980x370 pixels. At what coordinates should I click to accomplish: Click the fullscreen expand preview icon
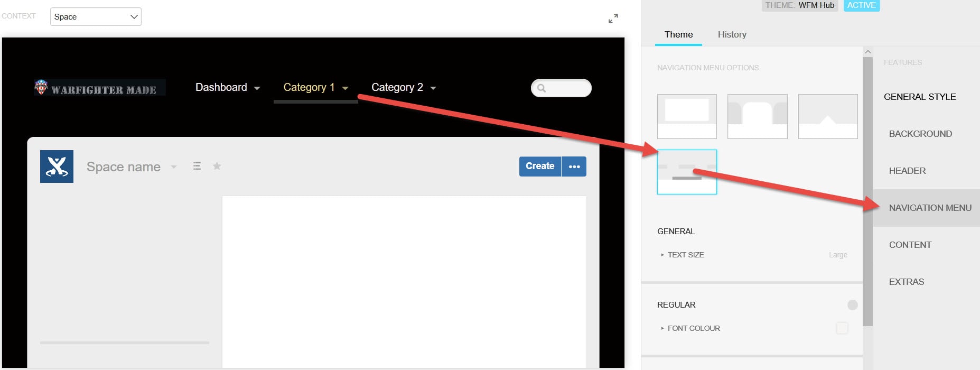click(x=613, y=18)
